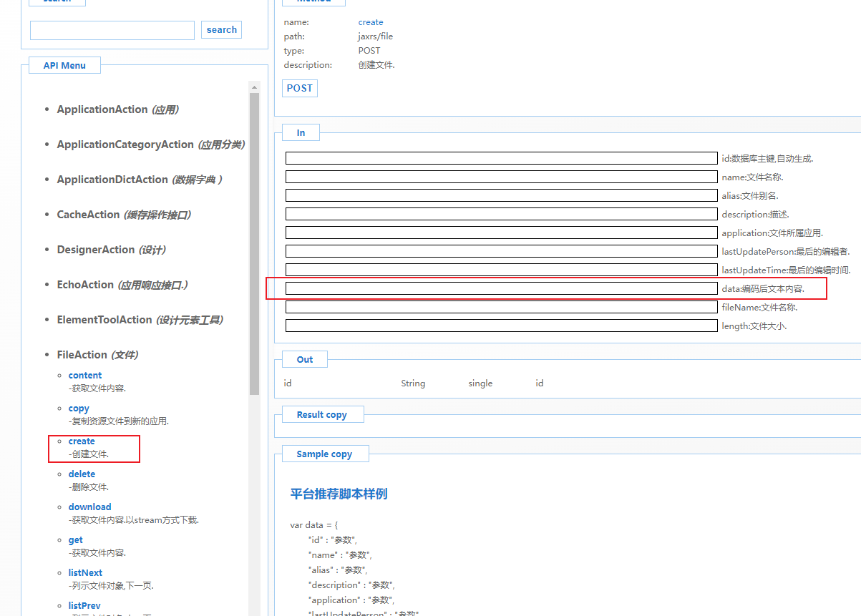Click the Result copy label
861x616 pixels.
tap(322, 414)
